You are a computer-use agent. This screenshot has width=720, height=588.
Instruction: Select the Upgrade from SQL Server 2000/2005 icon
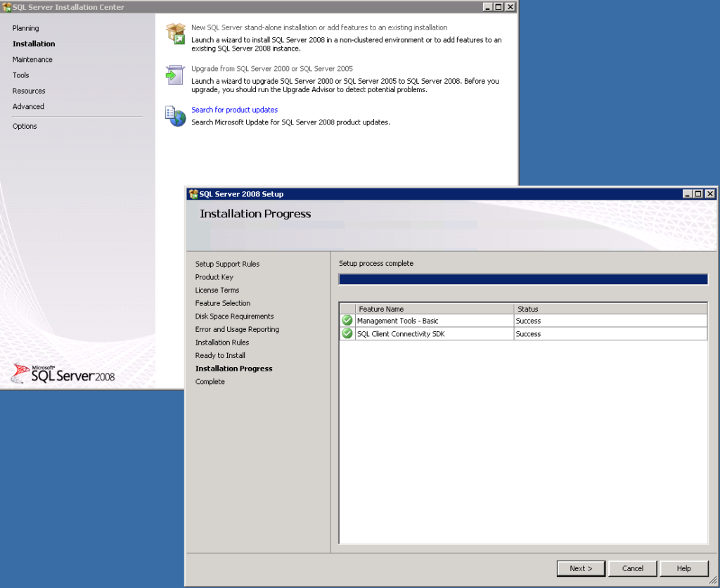pos(174,75)
